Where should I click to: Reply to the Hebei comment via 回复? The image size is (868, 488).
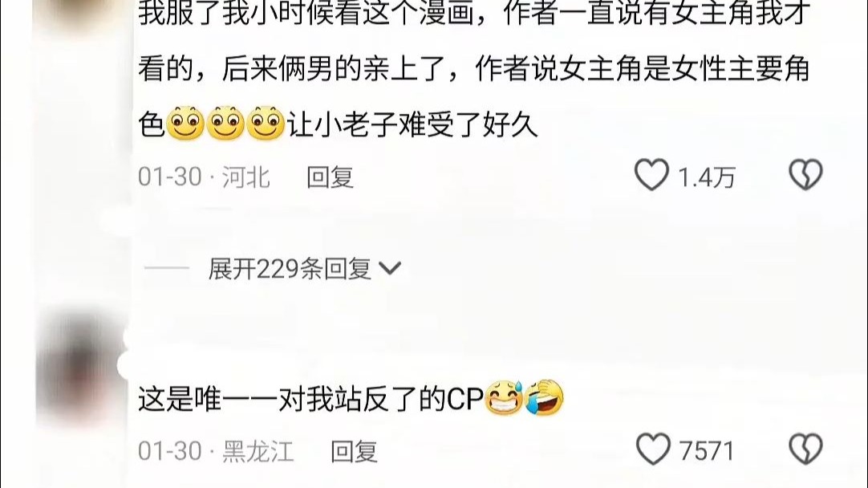pyautogui.click(x=330, y=177)
